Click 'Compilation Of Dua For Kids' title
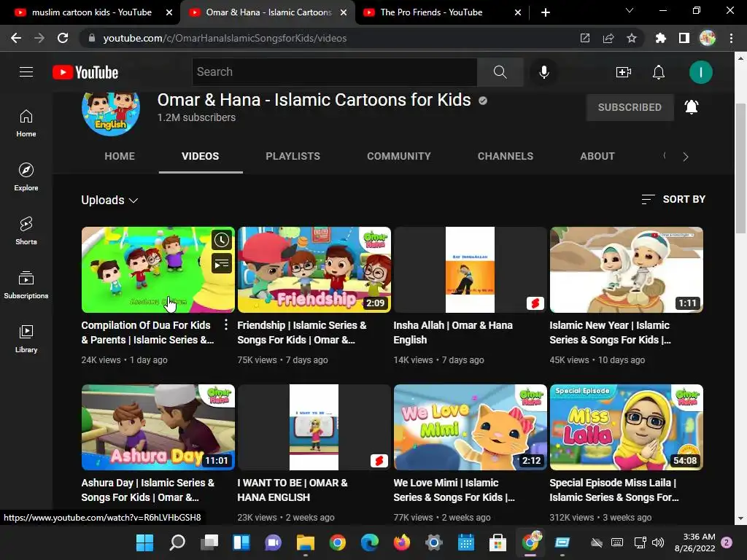Screen dimensions: 747x560 coord(147,332)
